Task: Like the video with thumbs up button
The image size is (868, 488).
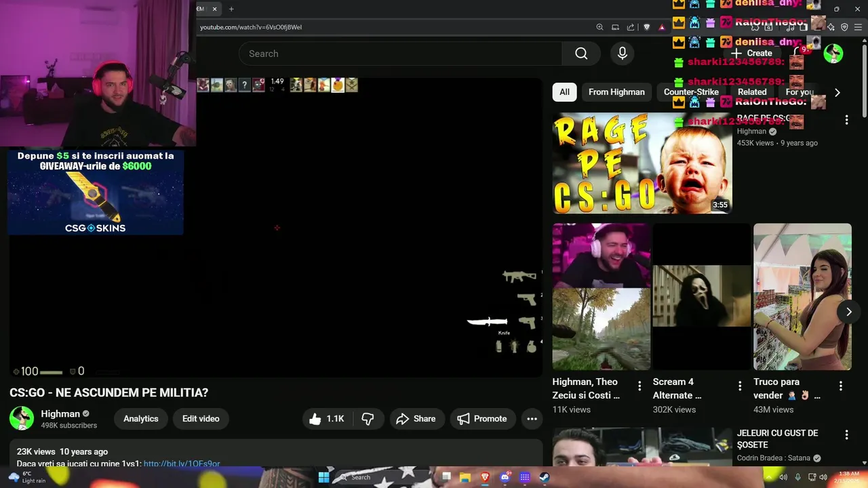Action: point(327,419)
